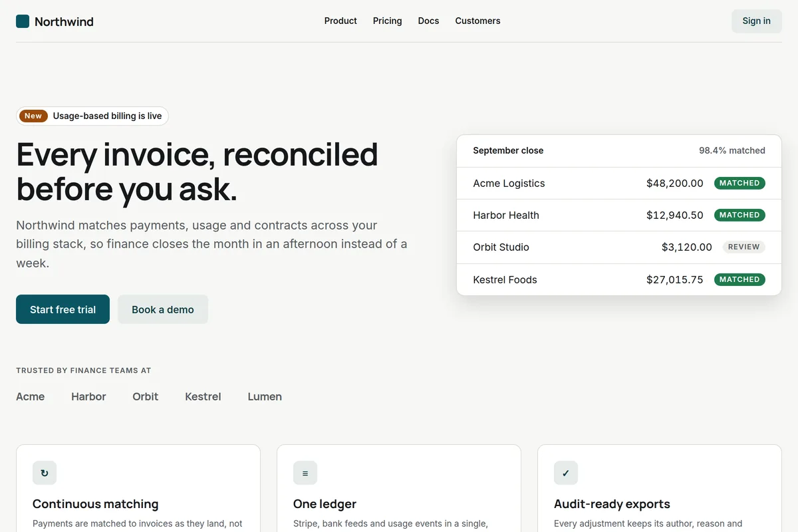Viewport: 798px width, 532px height.
Task: Go to Docs in navigation
Action: click(428, 21)
